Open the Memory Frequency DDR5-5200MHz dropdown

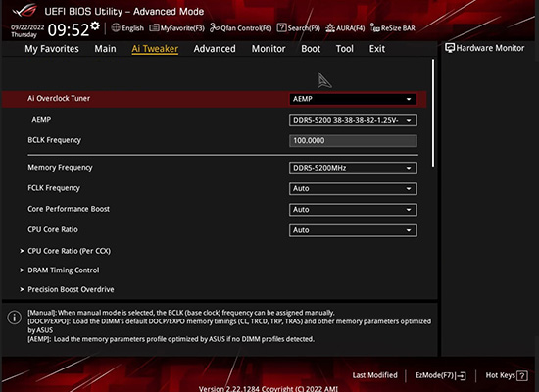click(353, 168)
